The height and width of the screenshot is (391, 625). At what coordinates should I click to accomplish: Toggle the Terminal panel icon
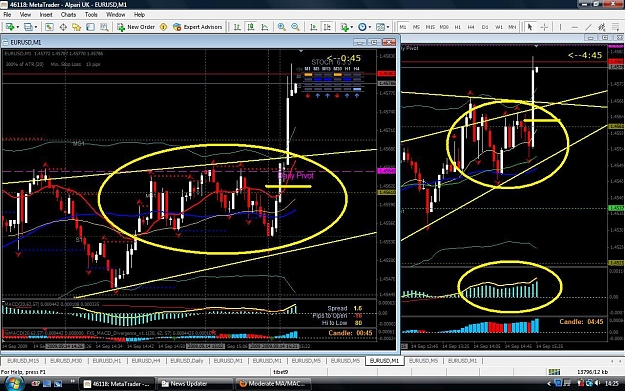coord(90,27)
